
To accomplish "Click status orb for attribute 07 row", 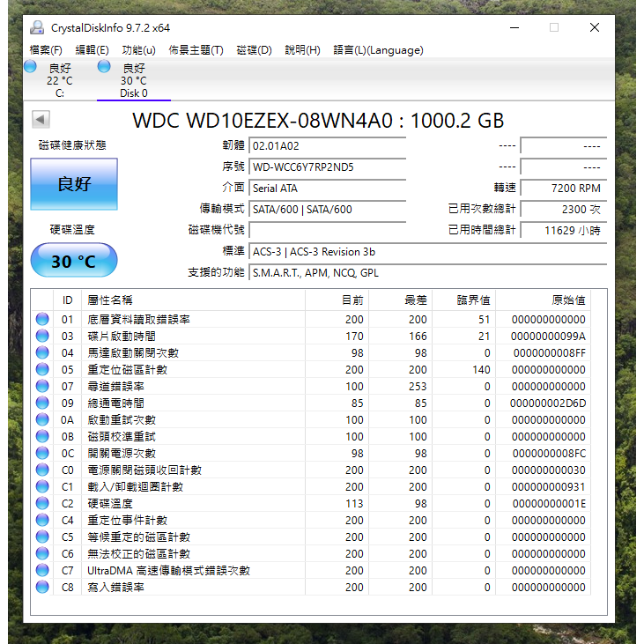I will [42, 386].
